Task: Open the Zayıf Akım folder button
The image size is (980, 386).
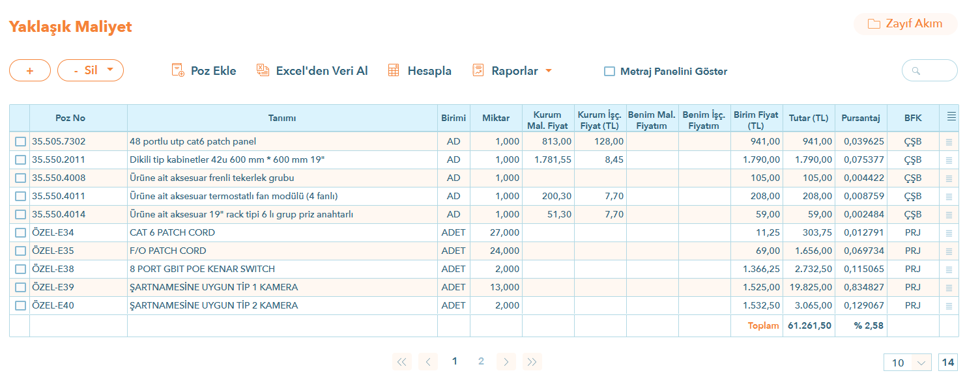Action: 905,24
